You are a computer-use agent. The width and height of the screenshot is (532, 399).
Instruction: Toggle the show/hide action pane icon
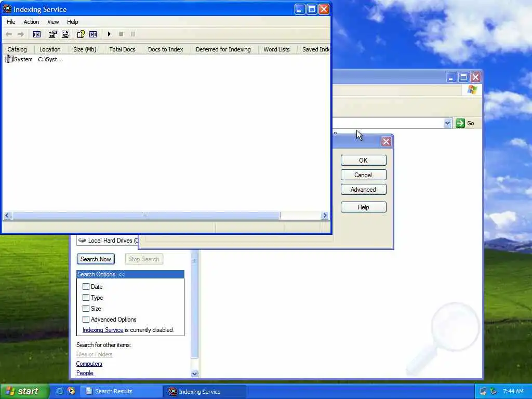coord(93,34)
